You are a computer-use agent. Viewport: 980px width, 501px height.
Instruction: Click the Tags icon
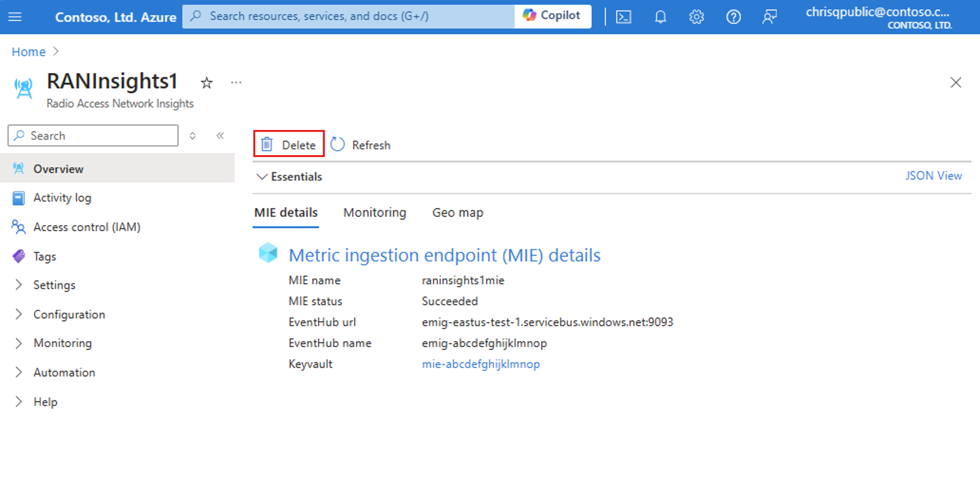pos(19,255)
